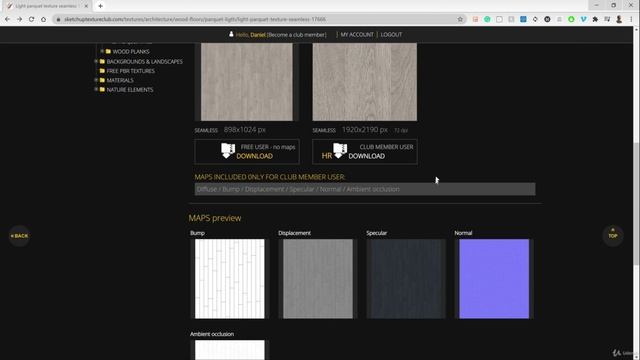Image resolution: width=640 pixels, height=360 pixels.
Task: Click the FREE PBR TEXTURES folder icon
Action: (102, 71)
